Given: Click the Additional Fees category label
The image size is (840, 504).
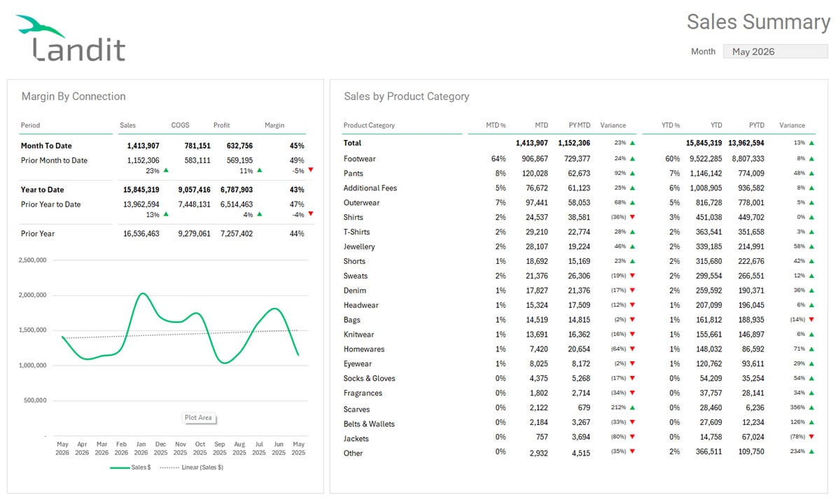Looking at the screenshot, I should tap(370, 188).
